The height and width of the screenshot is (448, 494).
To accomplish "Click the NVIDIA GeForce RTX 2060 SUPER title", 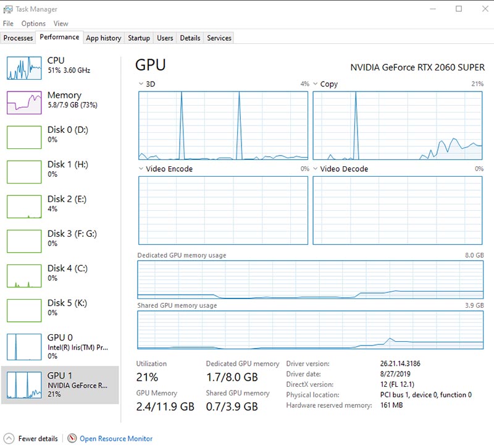I will pos(417,67).
